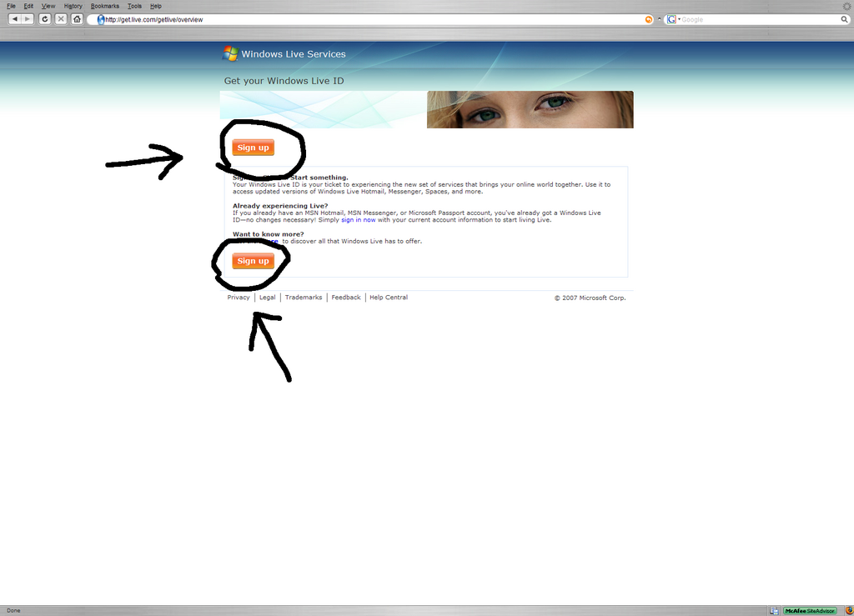Screen dimensions: 854x616
Task: Open the Privacy footer link
Action: (x=239, y=297)
